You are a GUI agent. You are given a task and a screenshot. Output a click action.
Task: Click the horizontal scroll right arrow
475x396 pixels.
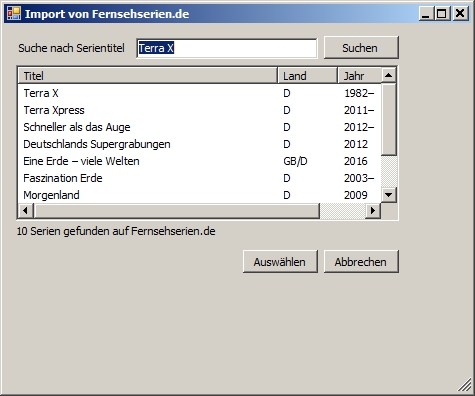pos(373,210)
